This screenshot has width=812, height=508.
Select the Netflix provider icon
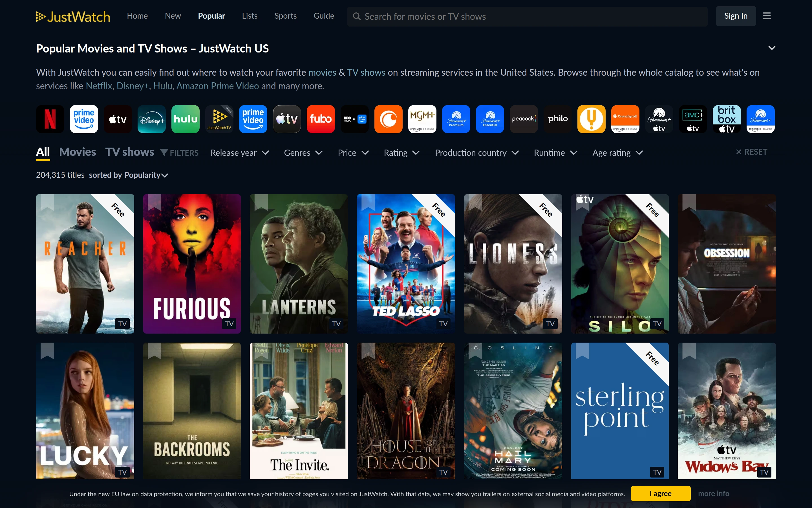(50, 119)
